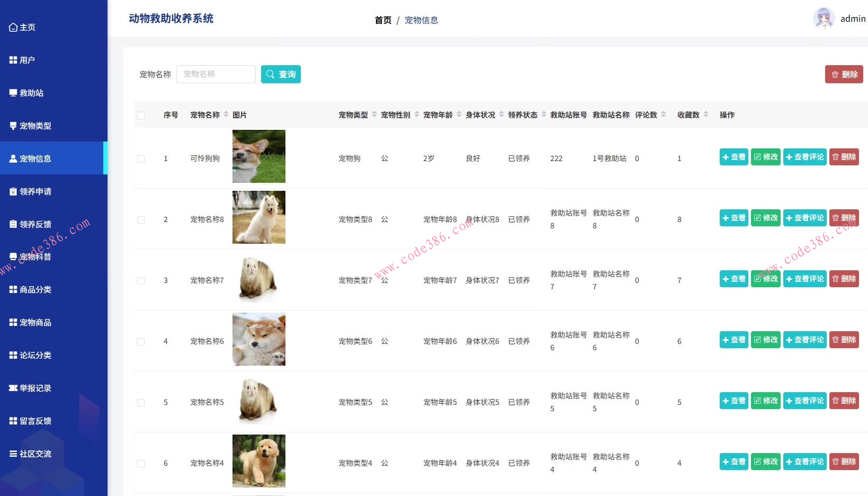The image size is (868, 496).
Task: Click the 宠物名称 search input field
Action: pos(216,74)
